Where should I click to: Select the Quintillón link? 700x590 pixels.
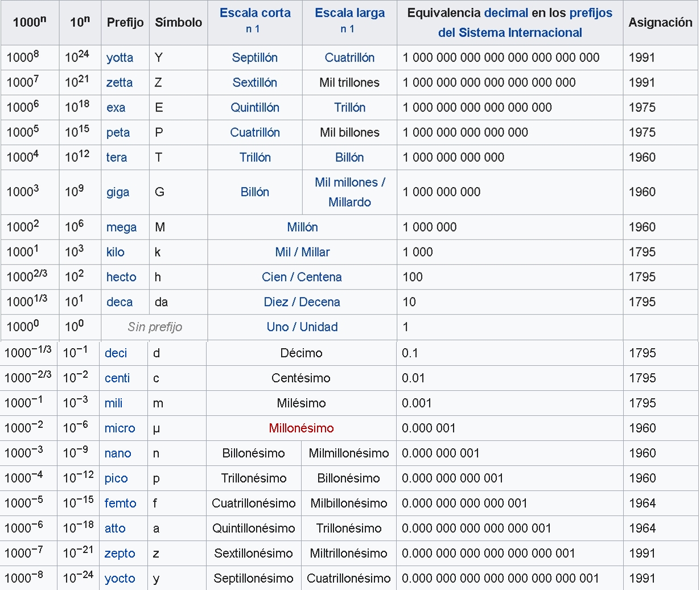click(255, 108)
